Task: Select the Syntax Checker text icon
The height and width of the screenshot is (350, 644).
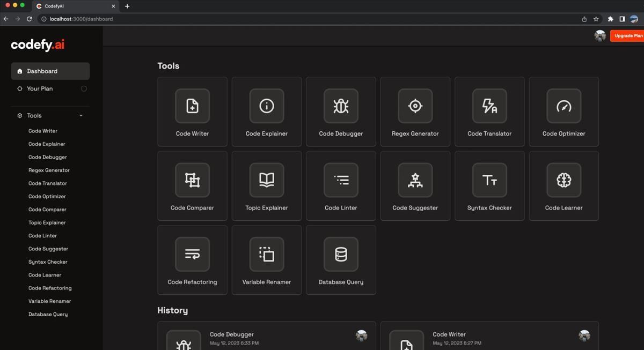Action: pos(489,180)
